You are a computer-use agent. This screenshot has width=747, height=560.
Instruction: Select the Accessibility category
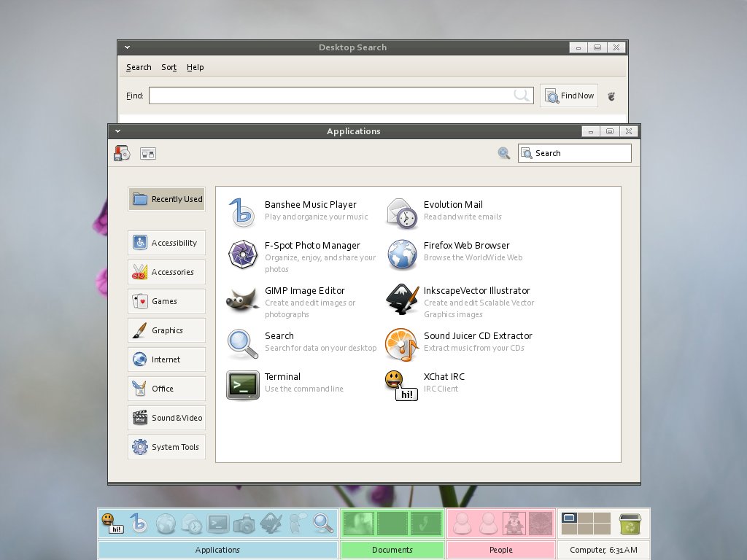(x=167, y=243)
